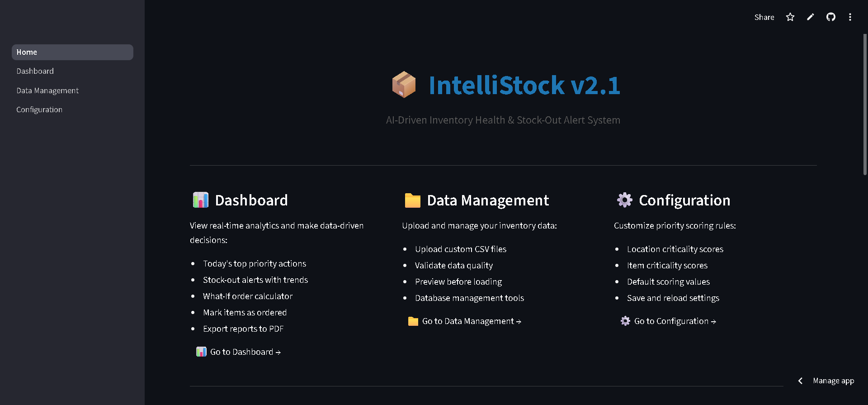Follow the Go to Data Management link
This screenshot has height=405, width=868.
(x=464, y=321)
